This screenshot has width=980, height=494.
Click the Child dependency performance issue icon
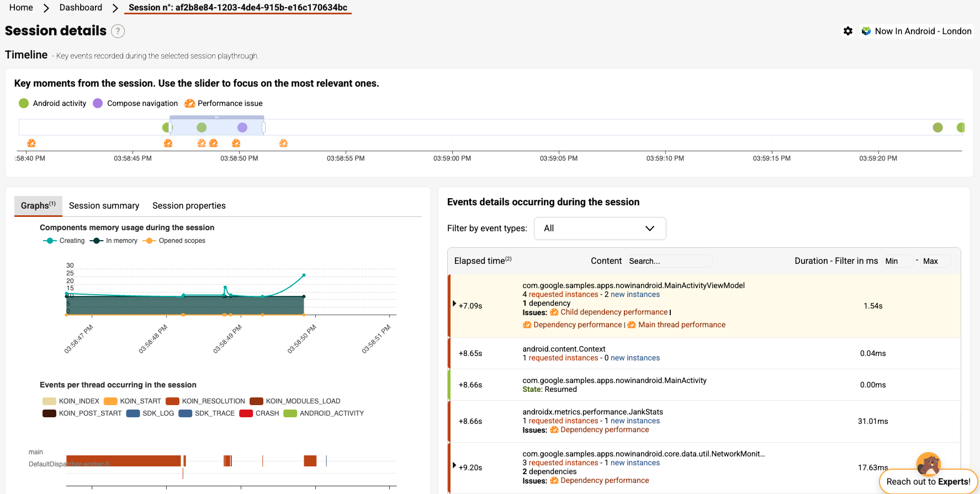pyautogui.click(x=554, y=312)
